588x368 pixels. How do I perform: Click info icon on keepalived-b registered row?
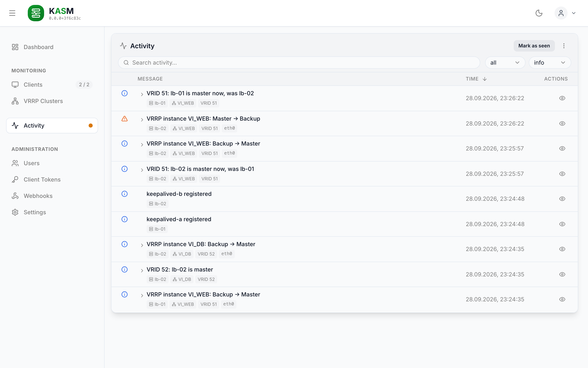124,194
